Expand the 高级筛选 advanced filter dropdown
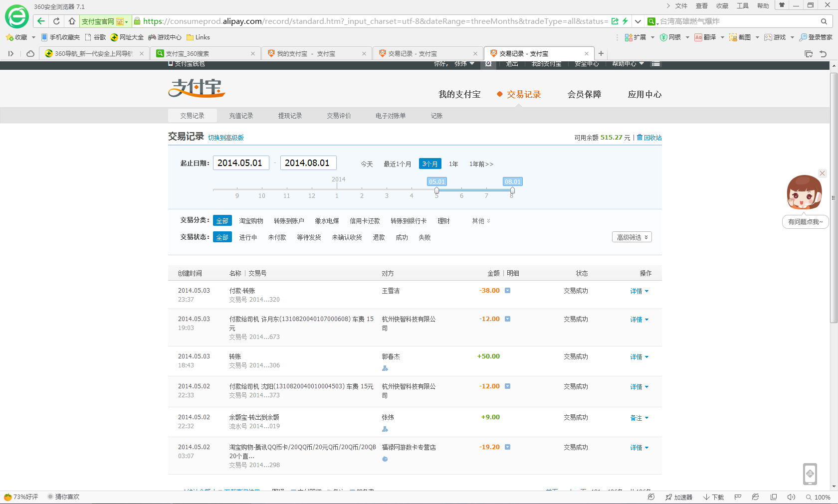Viewport: 838px width, 504px height. click(631, 237)
